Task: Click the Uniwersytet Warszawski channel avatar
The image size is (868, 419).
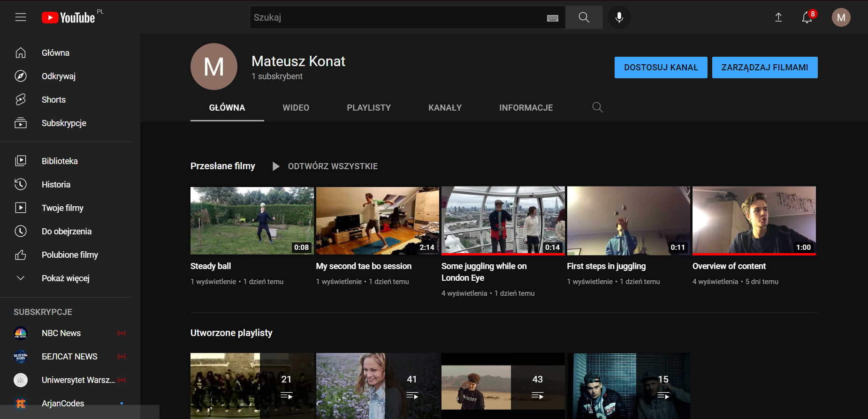Action: (x=21, y=380)
